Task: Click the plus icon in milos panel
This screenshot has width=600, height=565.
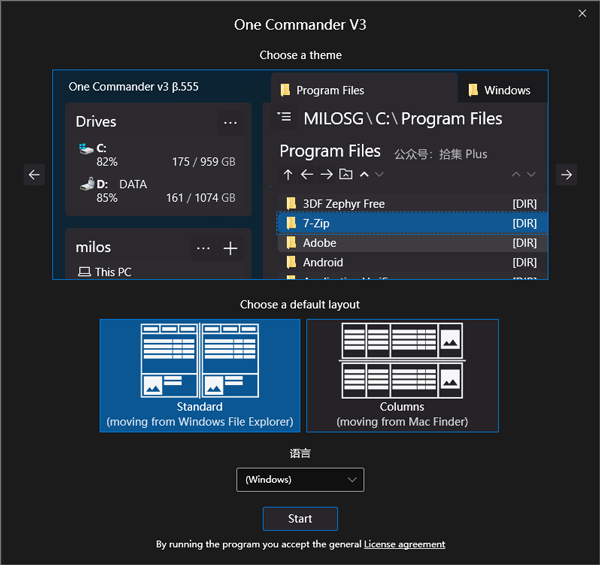Action: click(x=230, y=248)
